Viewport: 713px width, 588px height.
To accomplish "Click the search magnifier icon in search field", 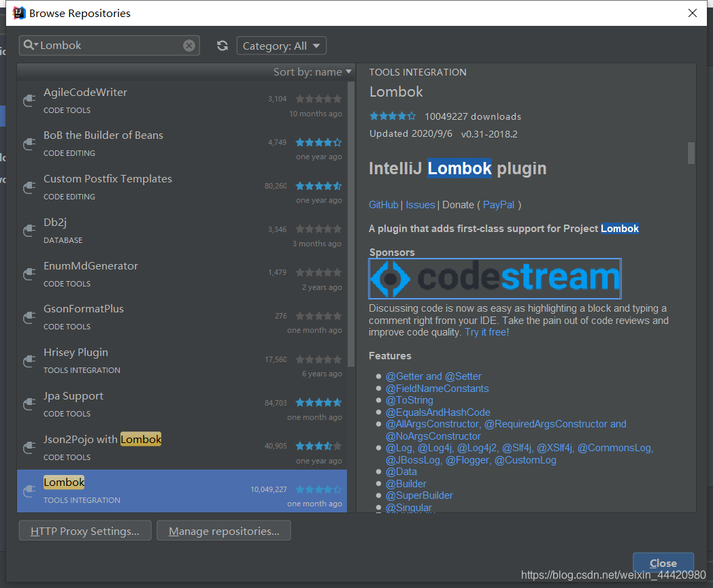I will pos(29,45).
